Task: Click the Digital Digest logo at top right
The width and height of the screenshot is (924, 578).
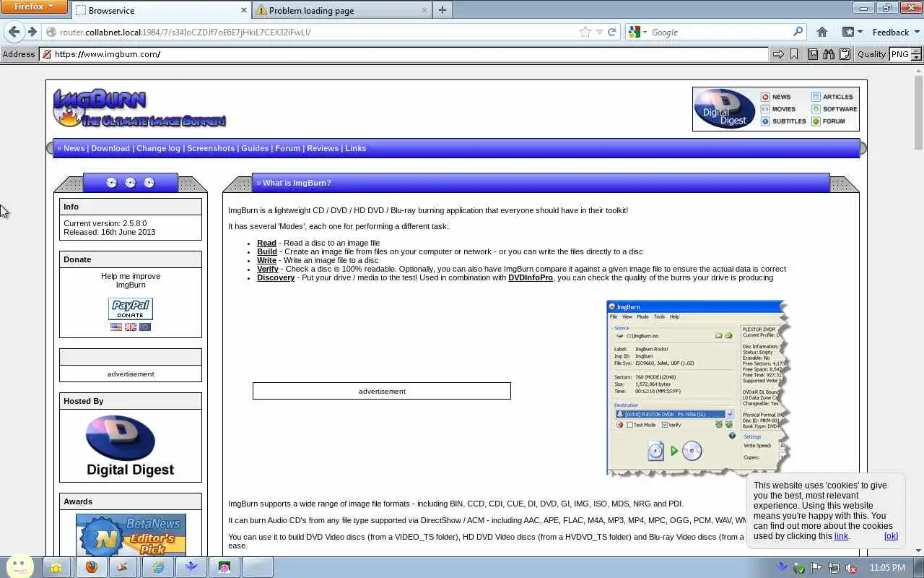Action: pos(724,109)
